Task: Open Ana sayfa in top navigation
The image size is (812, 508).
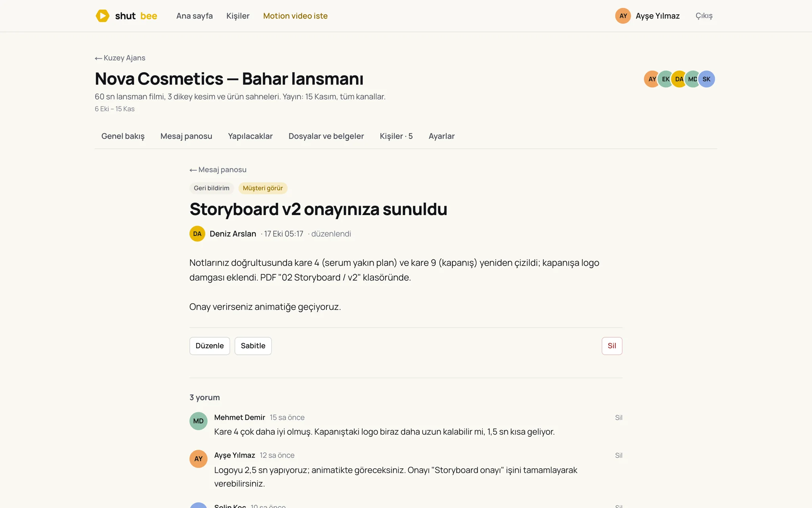Action: click(194, 16)
